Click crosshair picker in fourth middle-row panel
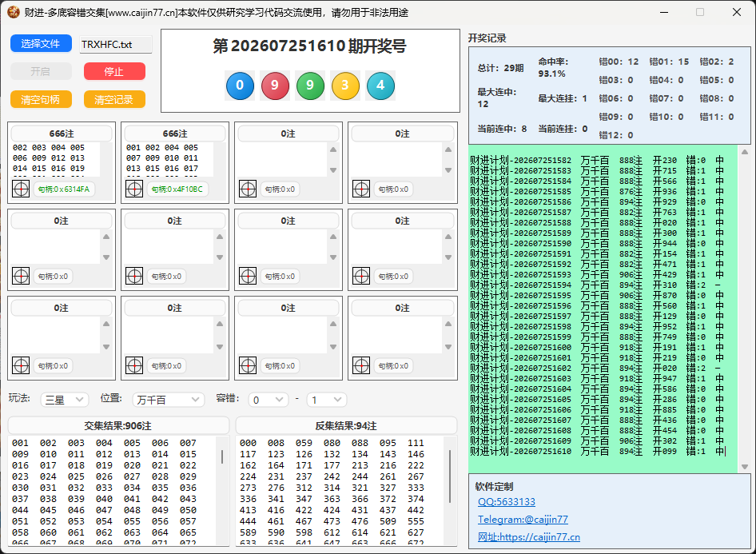This screenshot has width=756, height=554. pyautogui.click(x=361, y=277)
